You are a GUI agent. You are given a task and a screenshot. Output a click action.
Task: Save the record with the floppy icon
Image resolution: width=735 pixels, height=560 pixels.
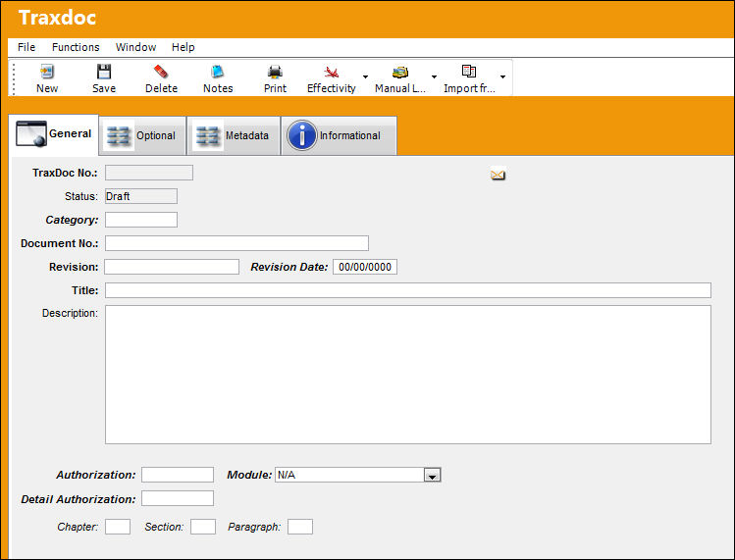(x=104, y=72)
